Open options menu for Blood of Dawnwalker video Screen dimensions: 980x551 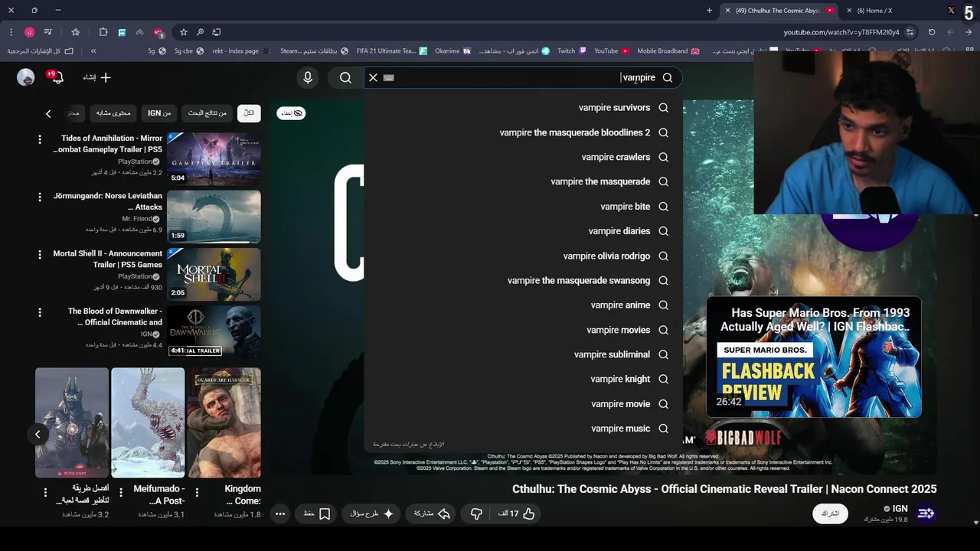[40, 312]
